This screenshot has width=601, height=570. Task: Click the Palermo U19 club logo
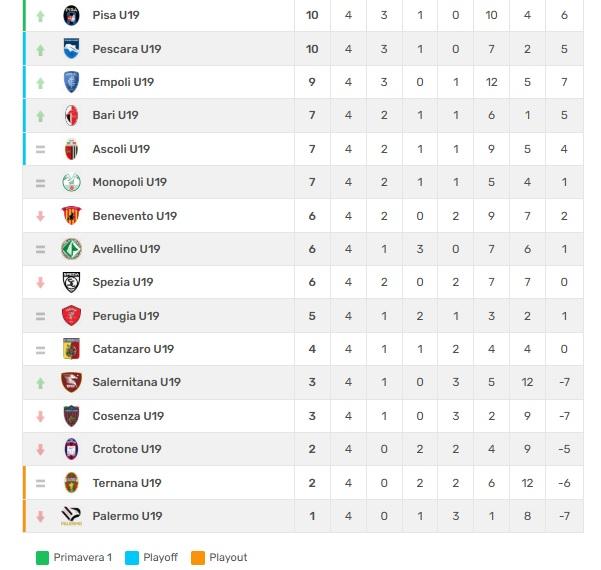(x=71, y=516)
